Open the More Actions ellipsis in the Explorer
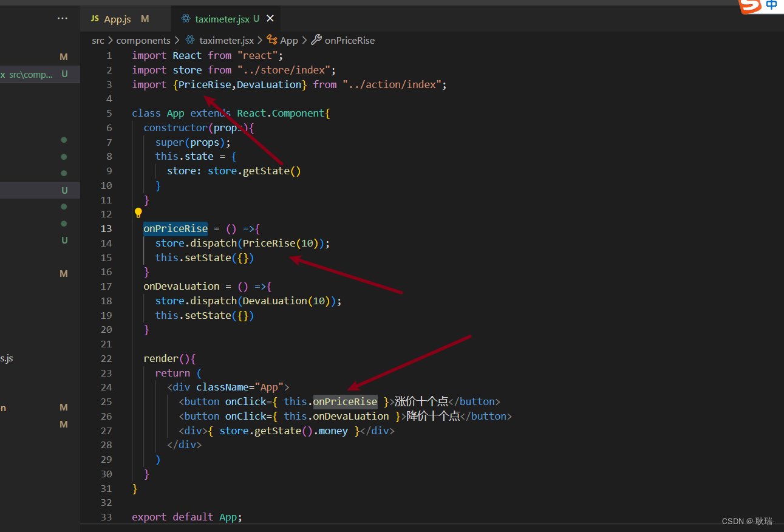The height and width of the screenshot is (532, 784). pos(63,18)
